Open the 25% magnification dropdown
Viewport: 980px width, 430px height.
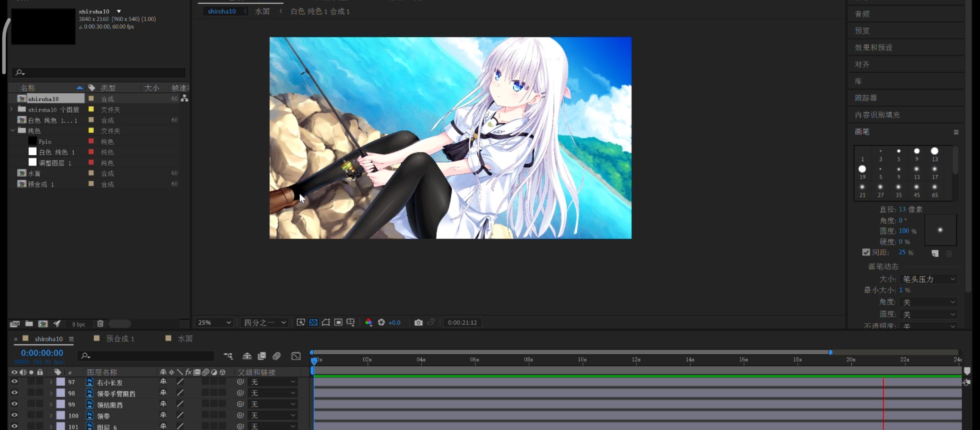click(214, 322)
